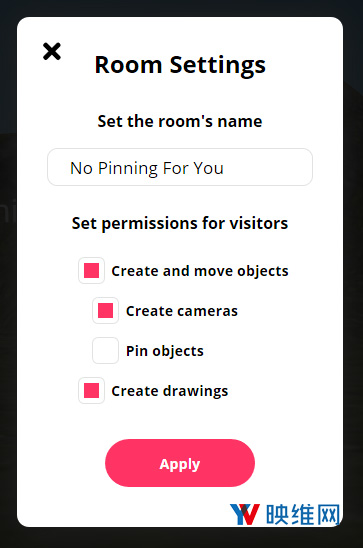Click the 'Create and move objects' label
363x548 pixels.
click(200, 271)
